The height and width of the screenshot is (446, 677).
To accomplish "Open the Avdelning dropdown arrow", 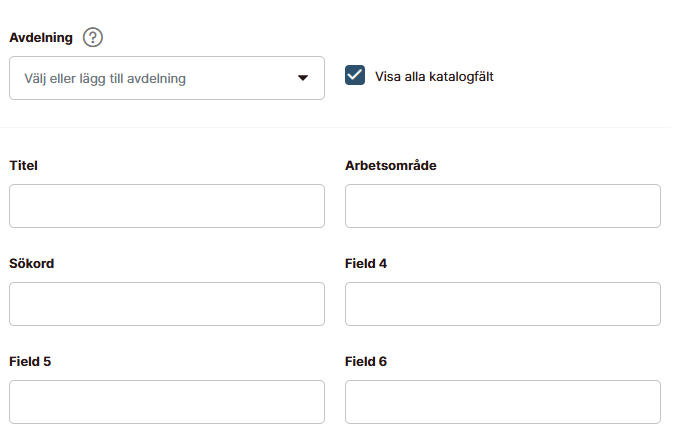I will 303,78.
